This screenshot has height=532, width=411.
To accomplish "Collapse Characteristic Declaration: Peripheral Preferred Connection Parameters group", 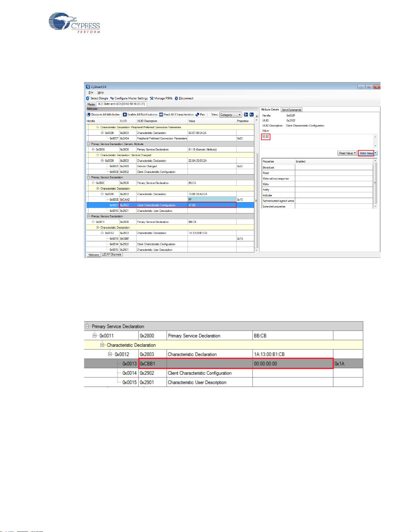I will coord(98,127).
